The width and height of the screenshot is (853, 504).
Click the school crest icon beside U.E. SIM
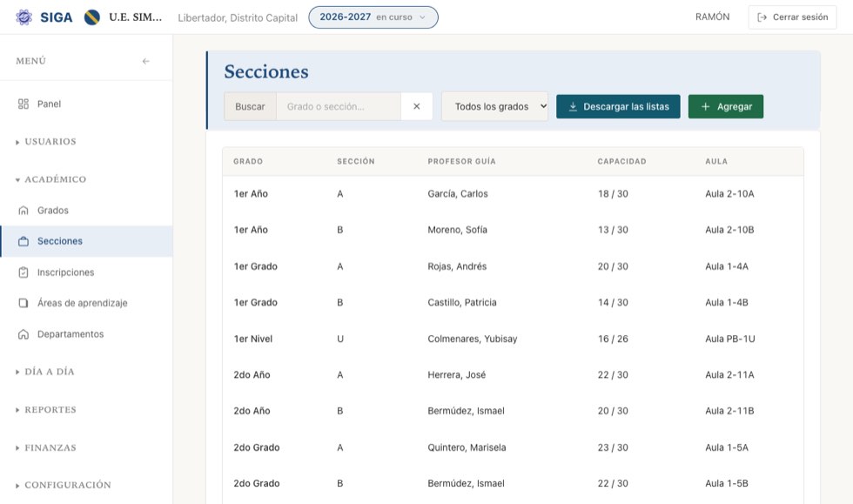click(92, 17)
